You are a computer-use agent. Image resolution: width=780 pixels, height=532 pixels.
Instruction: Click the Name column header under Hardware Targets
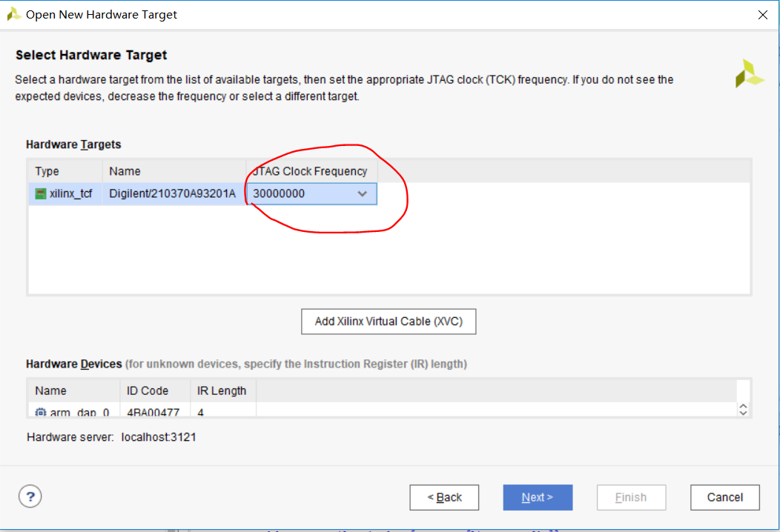125,170
